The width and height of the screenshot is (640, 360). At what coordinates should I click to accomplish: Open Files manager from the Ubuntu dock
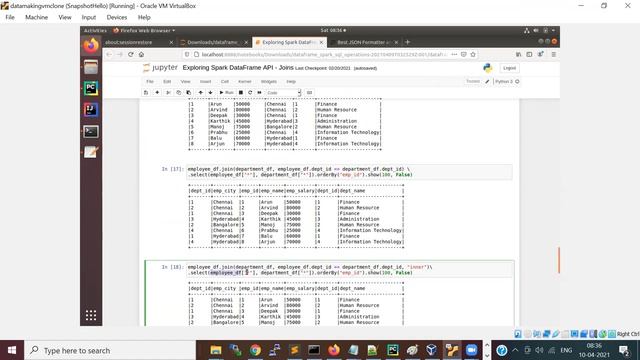coord(91,67)
